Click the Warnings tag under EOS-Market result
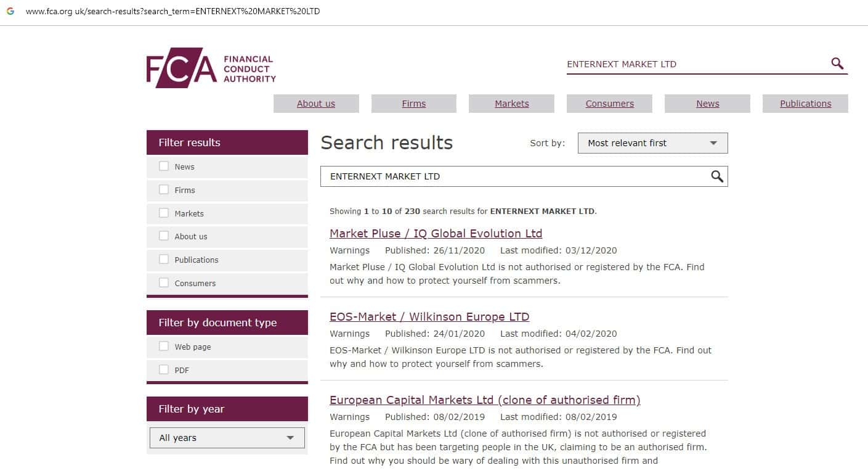This screenshot has height=473, width=868. pyautogui.click(x=350, y=334)
